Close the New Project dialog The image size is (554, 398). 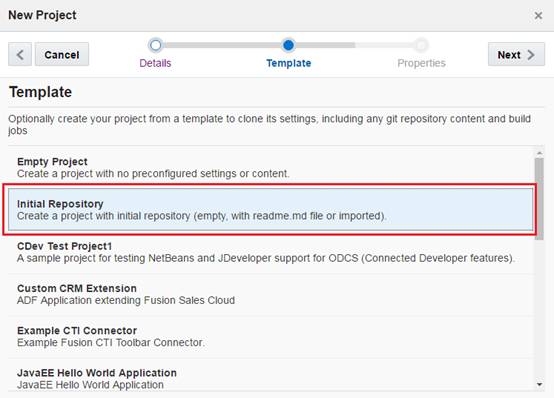pos(538,16)
